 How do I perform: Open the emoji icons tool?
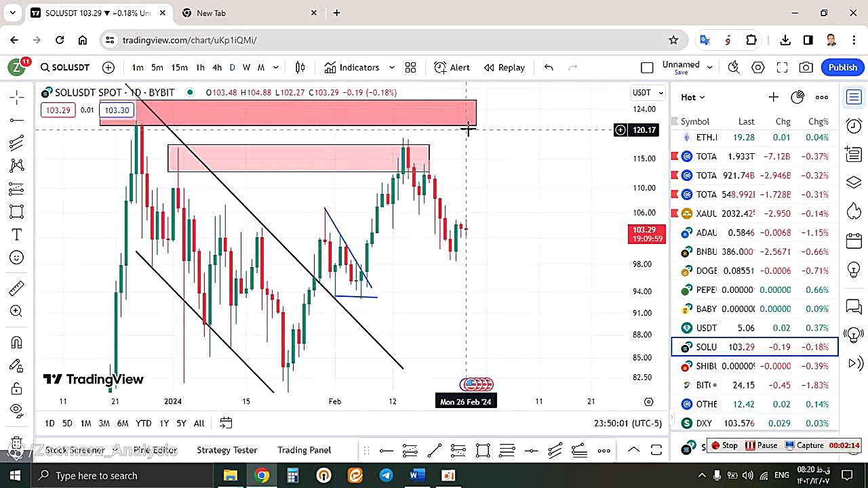click(x=17, y=258)
